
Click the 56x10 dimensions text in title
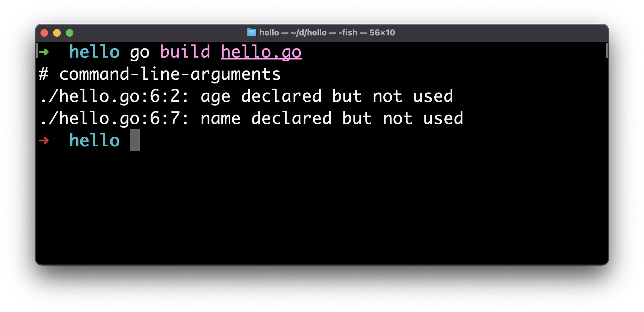tap(382, 33)
